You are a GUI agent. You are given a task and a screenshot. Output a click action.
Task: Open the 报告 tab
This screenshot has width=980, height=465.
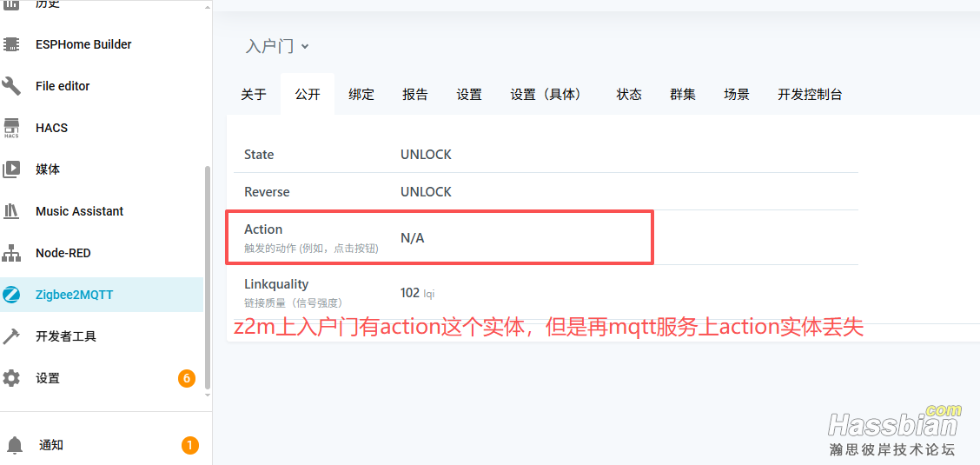click(x=415, y=95)
